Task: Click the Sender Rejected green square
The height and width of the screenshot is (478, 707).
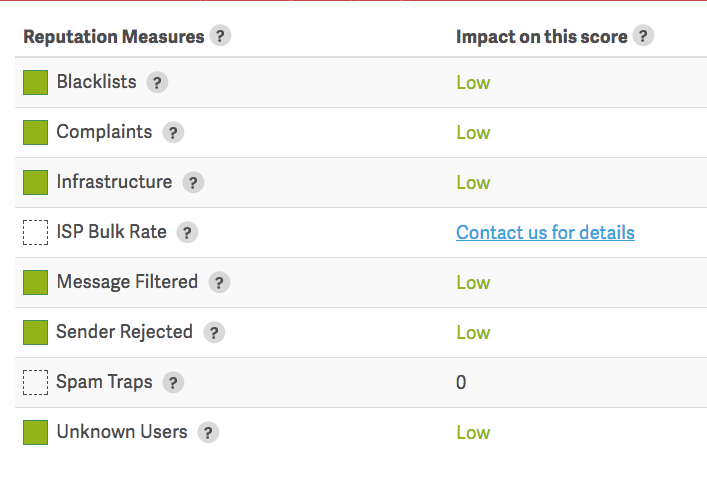Action: [36, 332]
